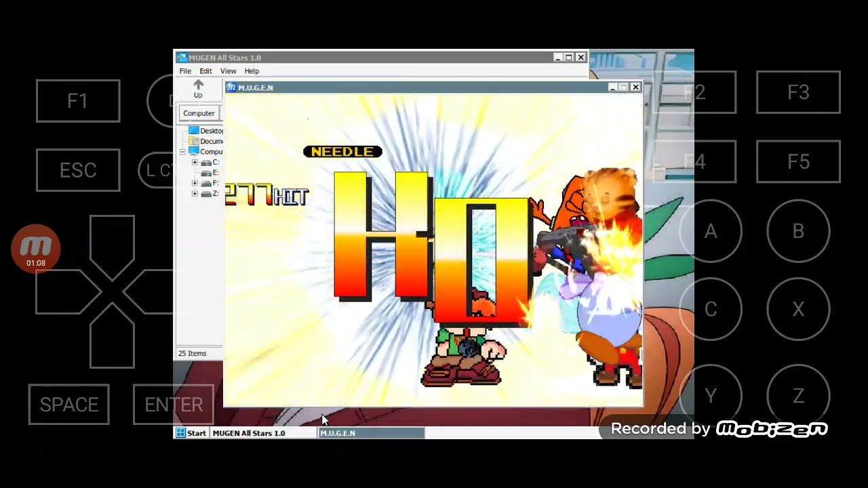The image size is (868, 488).
Task: Tap the ESC virtual key
Action: coord(78,170)
